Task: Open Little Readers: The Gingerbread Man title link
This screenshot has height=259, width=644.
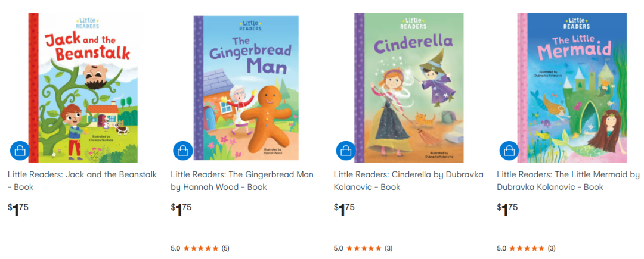Action: (x=242, y=181)
